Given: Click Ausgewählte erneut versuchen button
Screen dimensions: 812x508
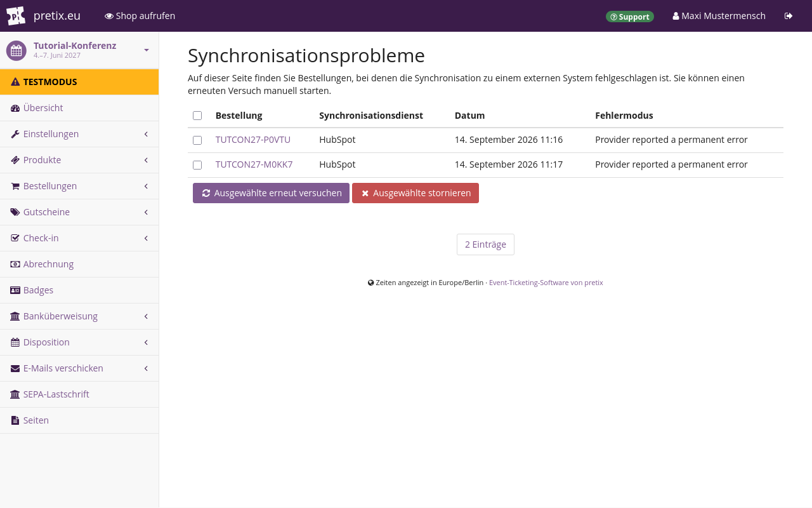Looking at the screenshot, I should (271, 193).
